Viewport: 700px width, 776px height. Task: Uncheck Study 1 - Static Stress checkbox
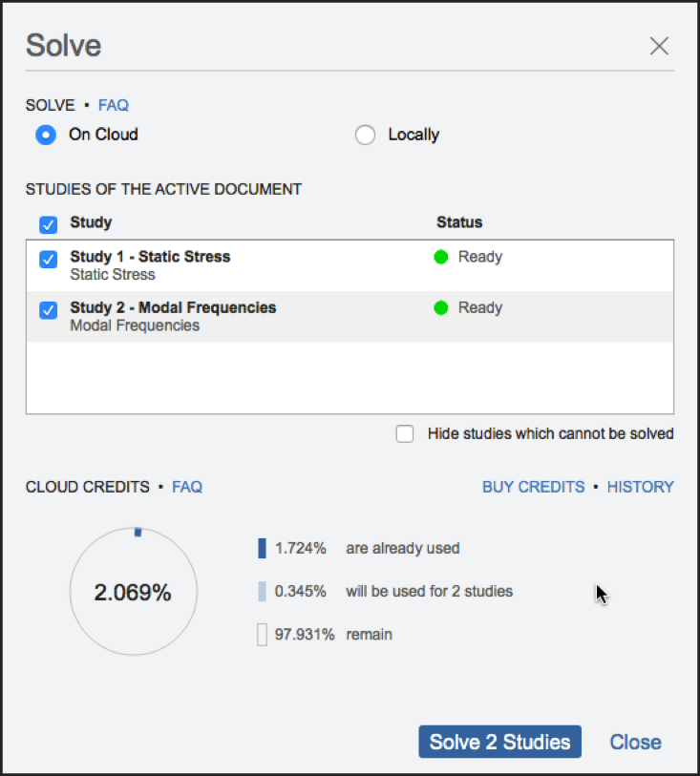[x=48, y=260]
